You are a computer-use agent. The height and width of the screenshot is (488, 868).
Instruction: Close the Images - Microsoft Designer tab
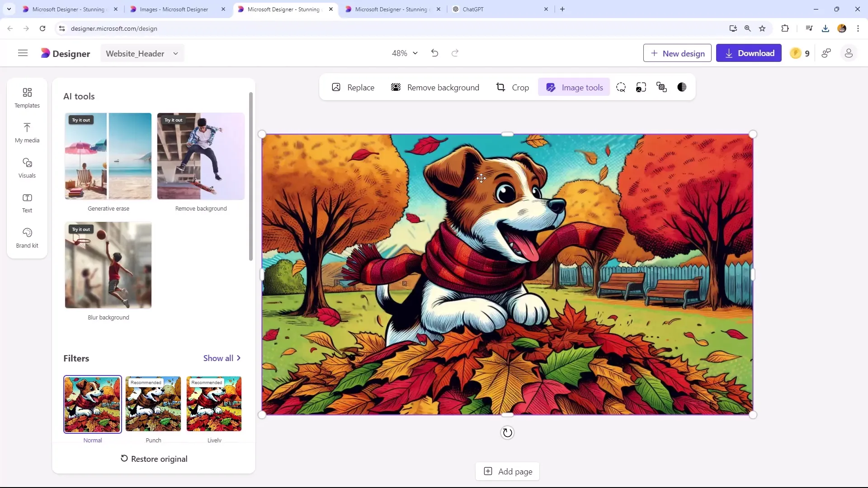coord(223,9)
